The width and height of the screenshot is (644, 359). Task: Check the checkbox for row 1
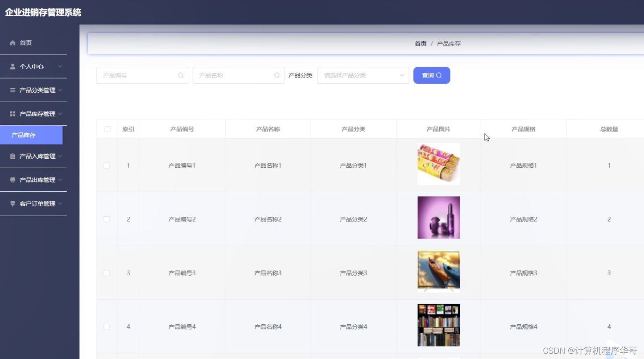tap(107, 165)
